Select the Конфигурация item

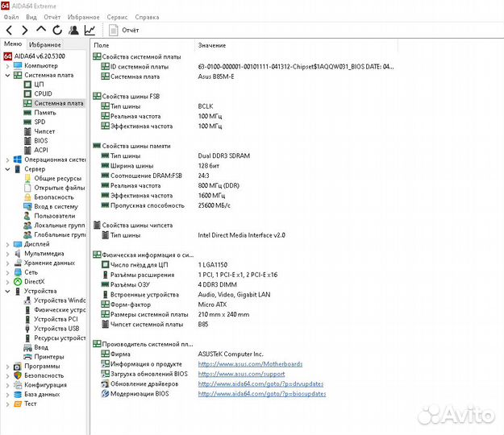click(x=45, y=385)
